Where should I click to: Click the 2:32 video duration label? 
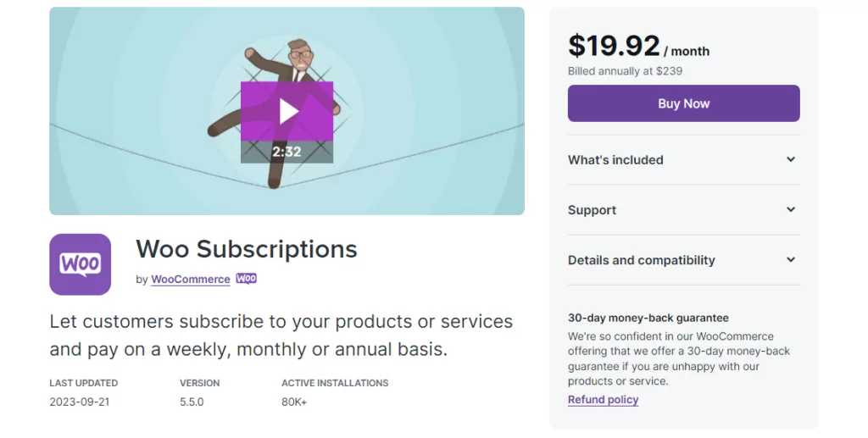tap(287, 152)
